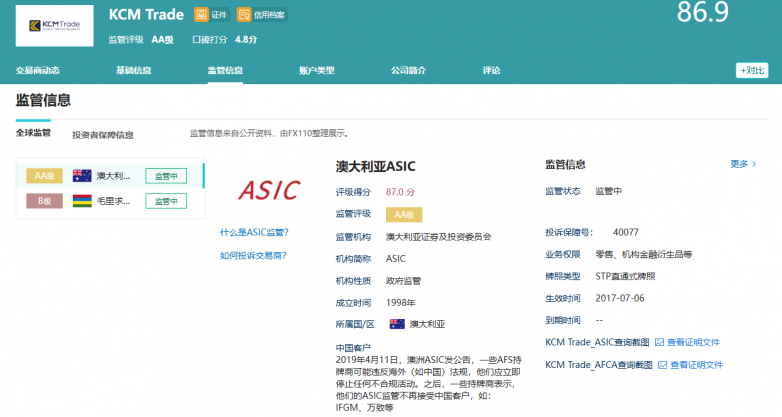Click the 澳大利亚ASIC heading
Screen dimensions: 782x417
point(376,166)
